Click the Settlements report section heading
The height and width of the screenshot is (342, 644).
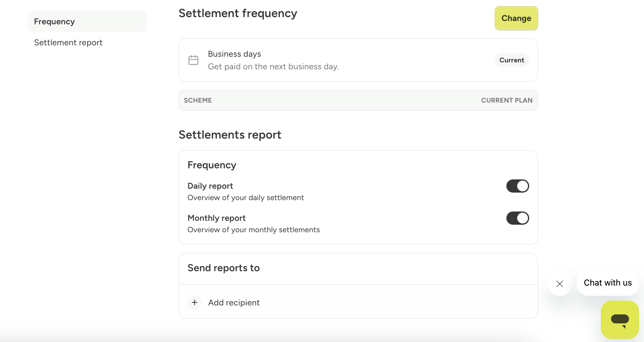click(230, 135)
